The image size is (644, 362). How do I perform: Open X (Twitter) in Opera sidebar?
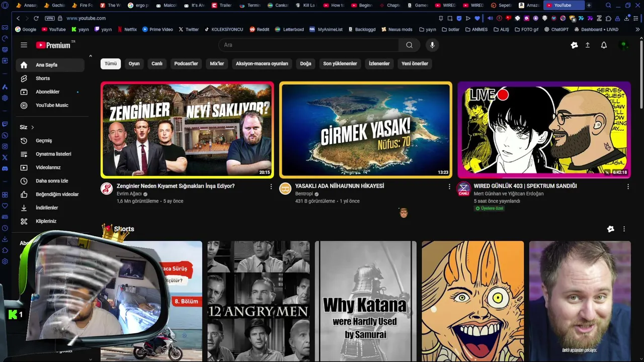click(5, 157)
